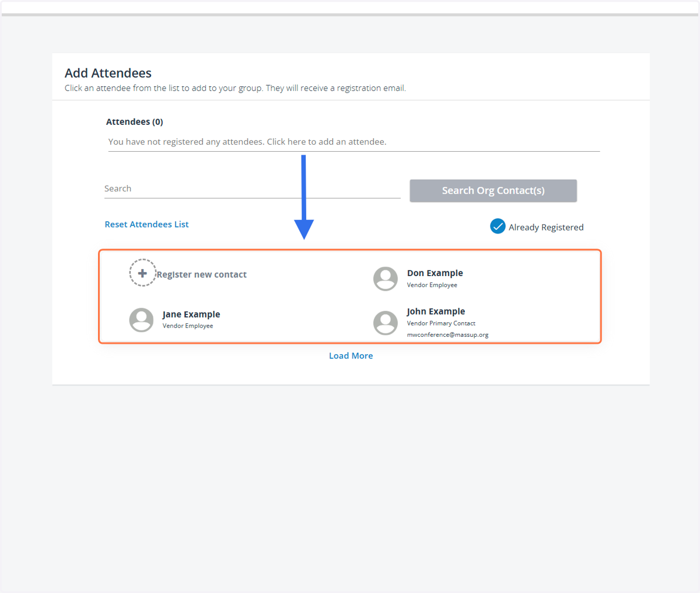Click Vendor Employee under Don Example
Screen dimensions: 700x593
tap(432, 285)
